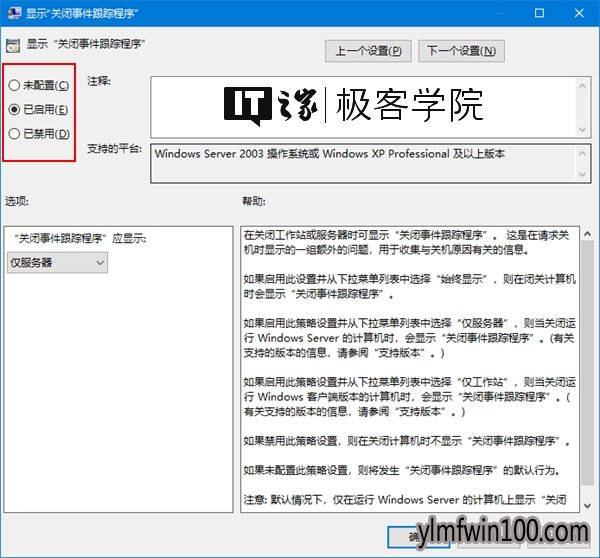Viewport: 600px width, 558px height.
Task: Click the comment box scroll down arrow
Action: click(582, 129)
